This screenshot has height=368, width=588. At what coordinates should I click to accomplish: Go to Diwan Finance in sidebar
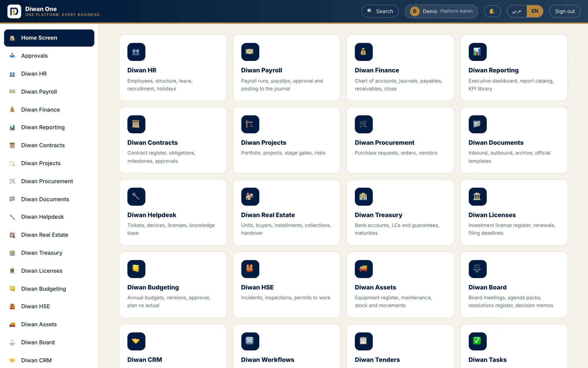(x=49, y=110)
